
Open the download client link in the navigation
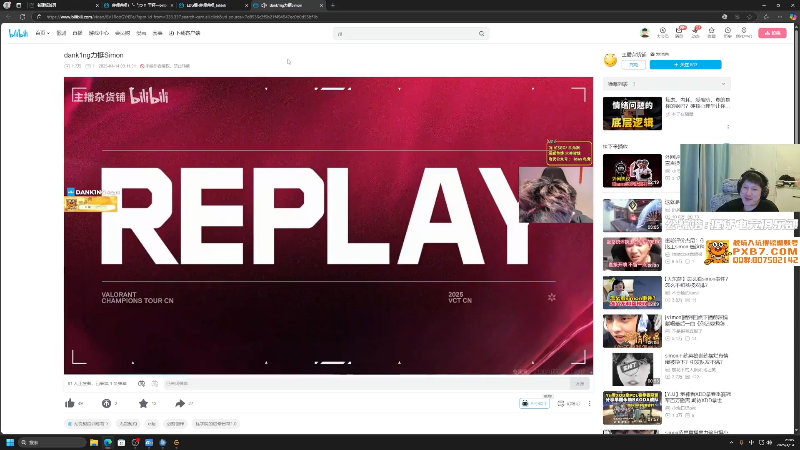click(x=185, y=33)
